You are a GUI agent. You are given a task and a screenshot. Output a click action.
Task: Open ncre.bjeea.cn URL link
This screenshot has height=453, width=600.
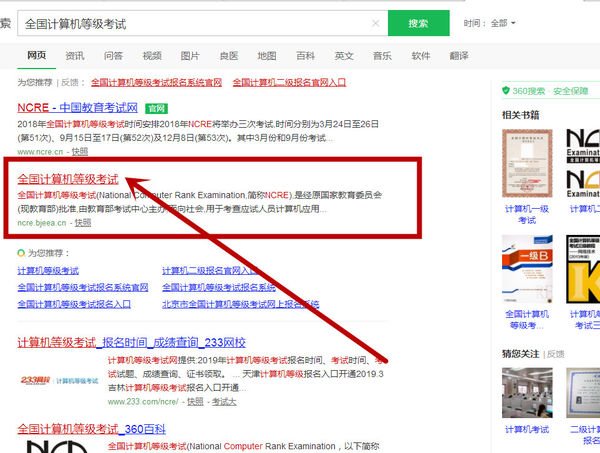pos(42,223)
